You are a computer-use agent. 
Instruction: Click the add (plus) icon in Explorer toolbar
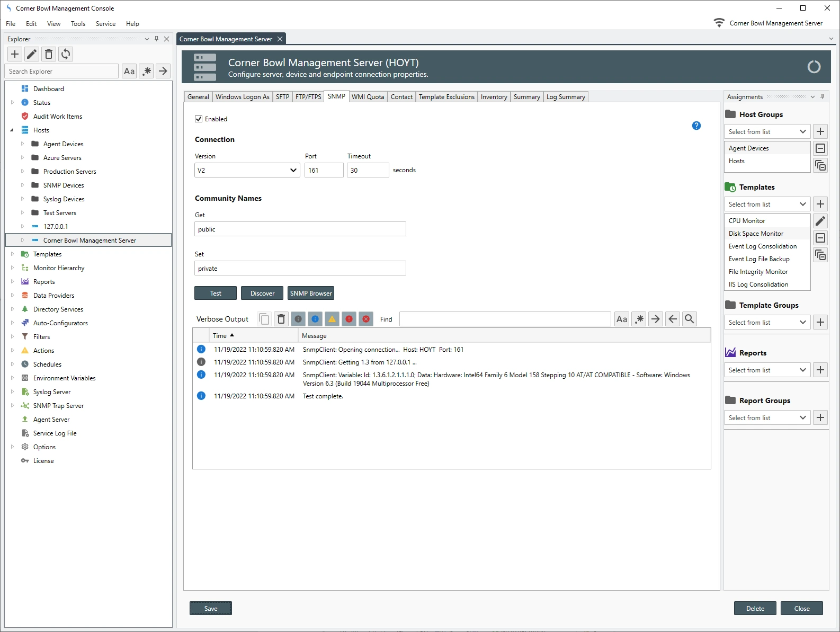pyautogui.click(x=15, y=54)
